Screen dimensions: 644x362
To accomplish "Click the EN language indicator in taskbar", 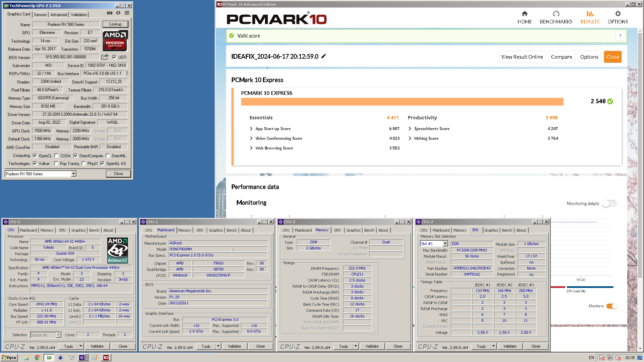I will coord(591,358).
